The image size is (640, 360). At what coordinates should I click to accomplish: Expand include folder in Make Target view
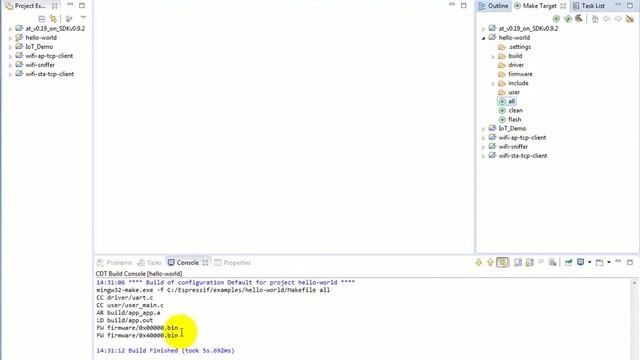point(493,84)
